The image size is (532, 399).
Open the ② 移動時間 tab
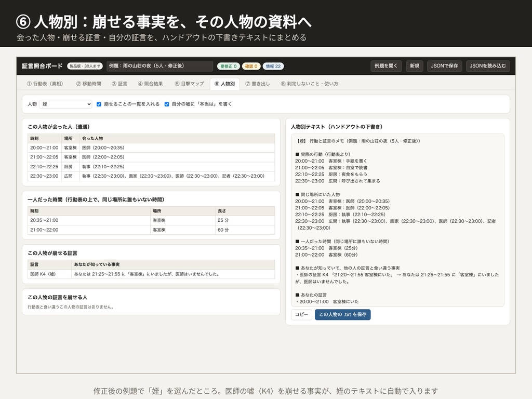click(x=88, y=84)
